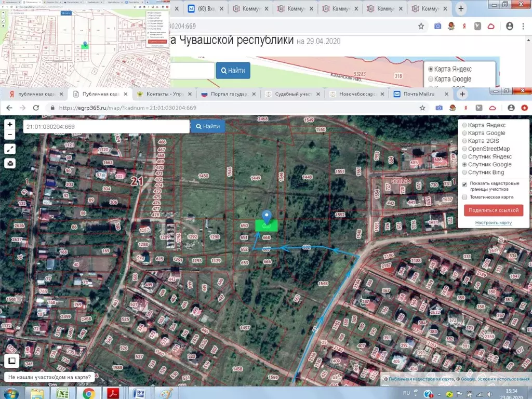Select the Карта 2GIS radio option

[464, 141]
